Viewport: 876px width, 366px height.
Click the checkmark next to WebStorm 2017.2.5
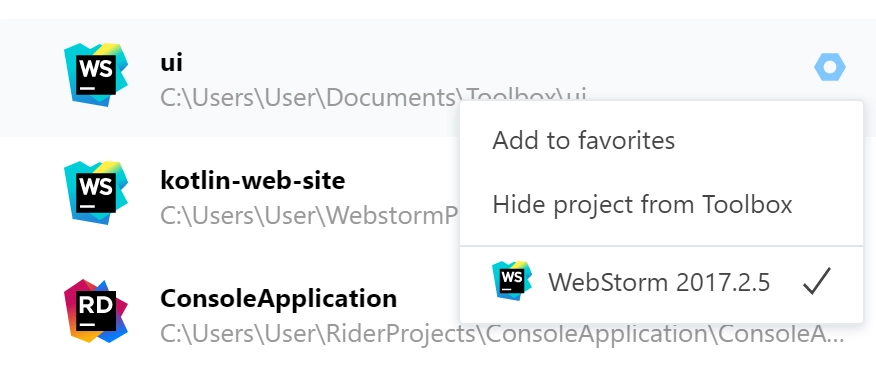(817, 281)
